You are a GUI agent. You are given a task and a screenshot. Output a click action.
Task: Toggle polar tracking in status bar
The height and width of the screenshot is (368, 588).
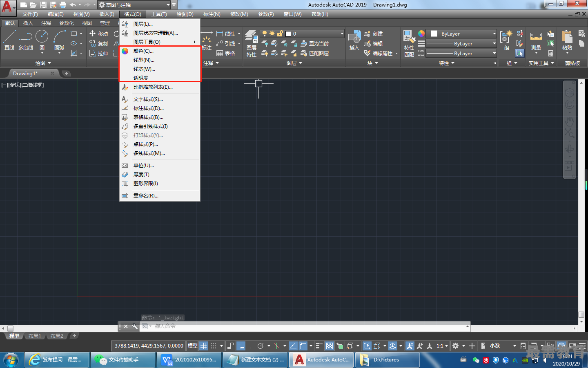point(261,346)
